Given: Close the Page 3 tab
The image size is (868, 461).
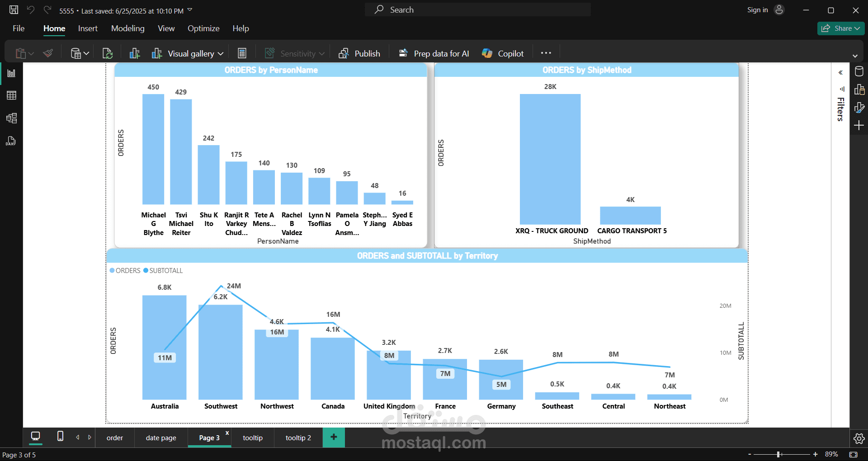Looking at the screenshot, I should point(227,433).
